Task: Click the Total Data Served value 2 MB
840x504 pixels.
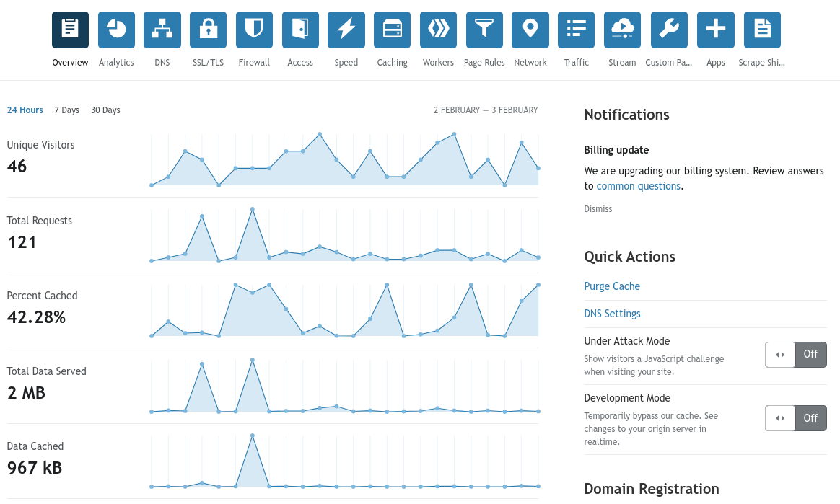Action: 26,393
